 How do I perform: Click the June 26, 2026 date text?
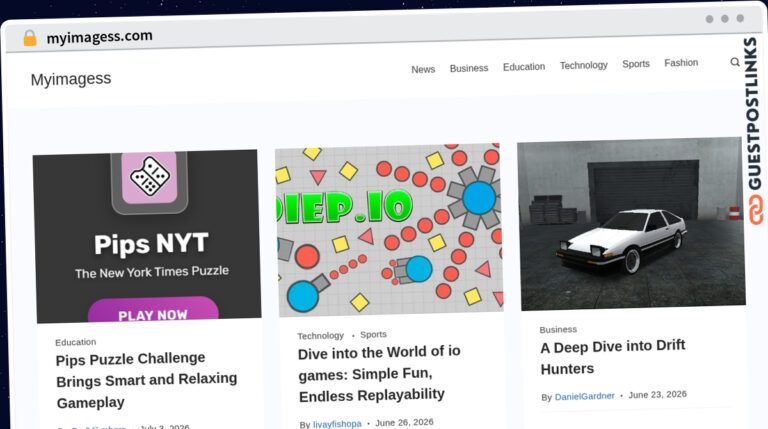404,422
